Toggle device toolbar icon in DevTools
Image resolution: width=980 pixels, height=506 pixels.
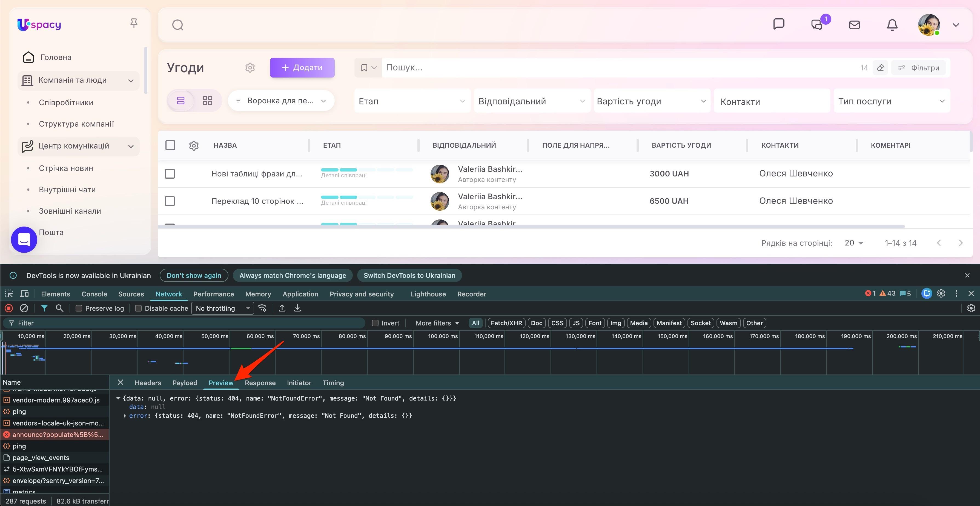(x=24, y=294)
